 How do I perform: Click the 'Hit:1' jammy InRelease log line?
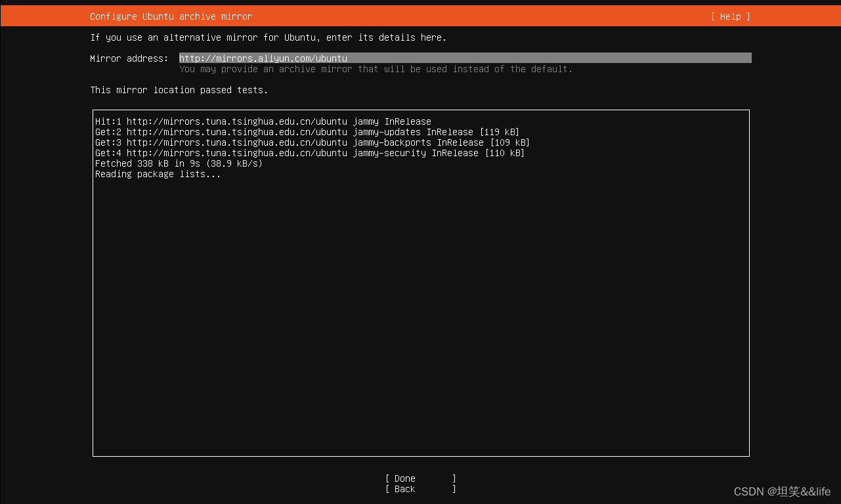tap(263, 121)
